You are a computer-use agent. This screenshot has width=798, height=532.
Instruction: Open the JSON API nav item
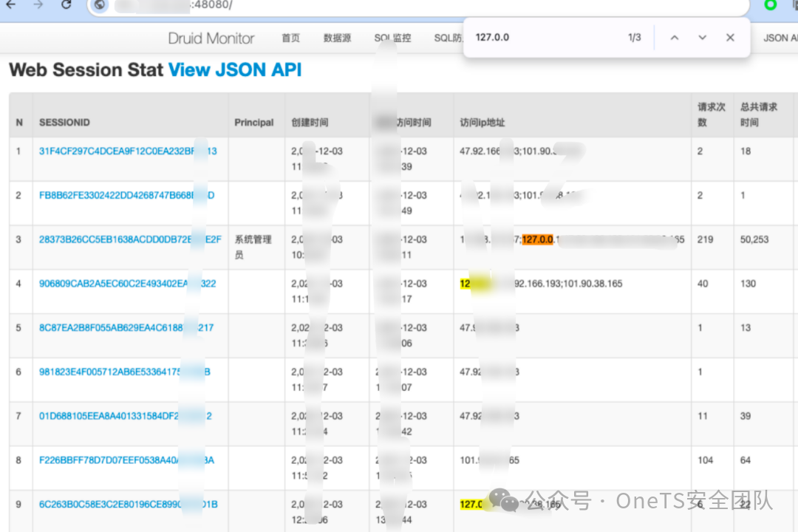click(780, 38)
